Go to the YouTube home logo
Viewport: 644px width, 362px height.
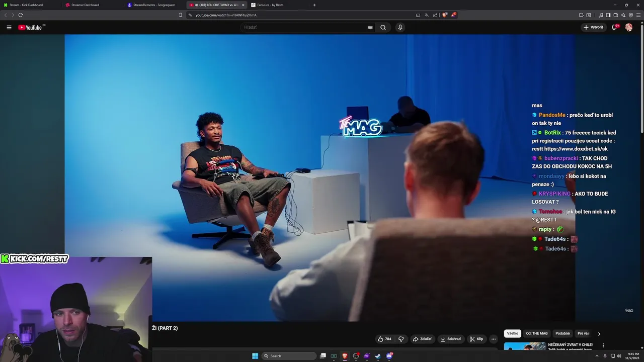pos(30,27)
